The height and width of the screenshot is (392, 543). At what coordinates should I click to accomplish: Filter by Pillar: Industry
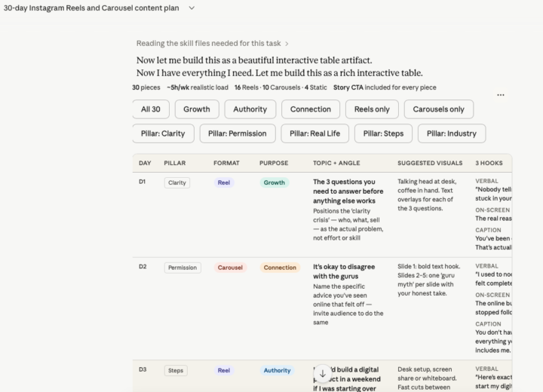click(x=452, y=133)
